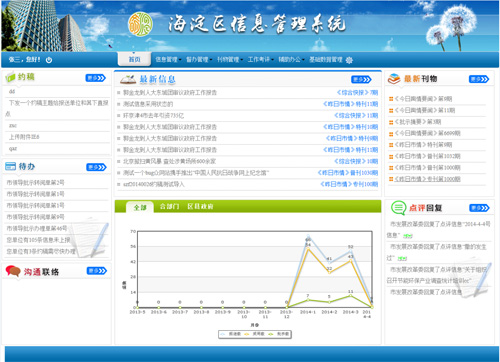Expand the 督办管理 dropdown menu
Viewport: 500px width, 362px height.
[x=199, y=60]
